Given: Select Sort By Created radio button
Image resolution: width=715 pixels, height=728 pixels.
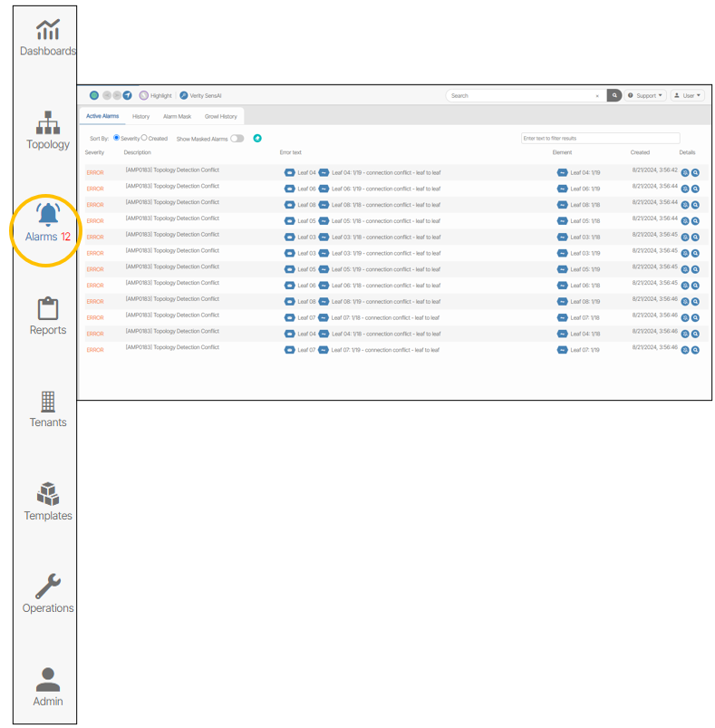Looking at the screenshot, I should click(145, 139).
